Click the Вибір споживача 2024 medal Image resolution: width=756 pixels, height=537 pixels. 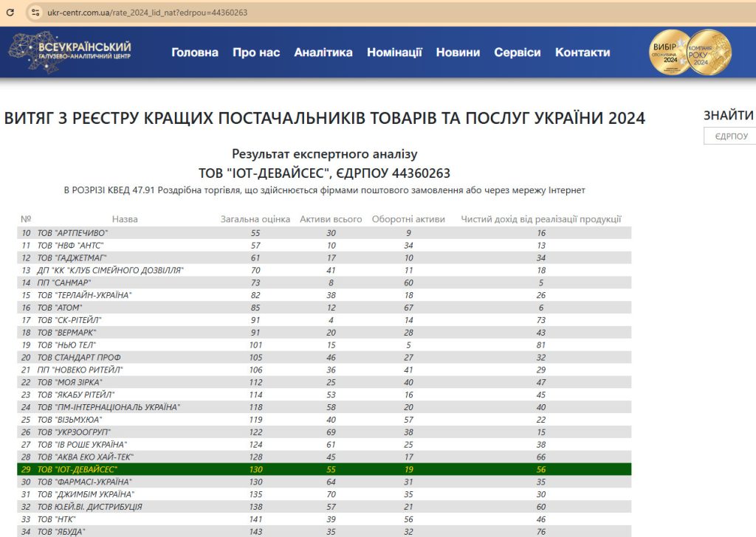click(x=670, y=52)
